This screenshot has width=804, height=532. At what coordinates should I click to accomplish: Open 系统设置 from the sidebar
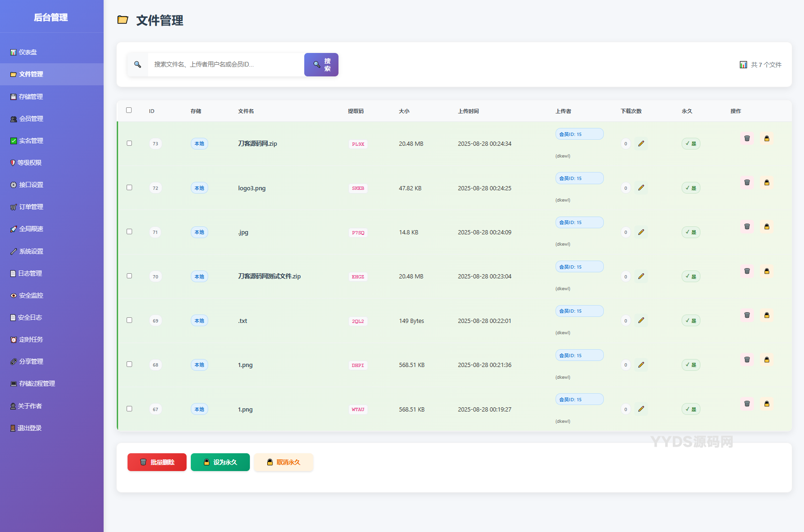(31, 252)
